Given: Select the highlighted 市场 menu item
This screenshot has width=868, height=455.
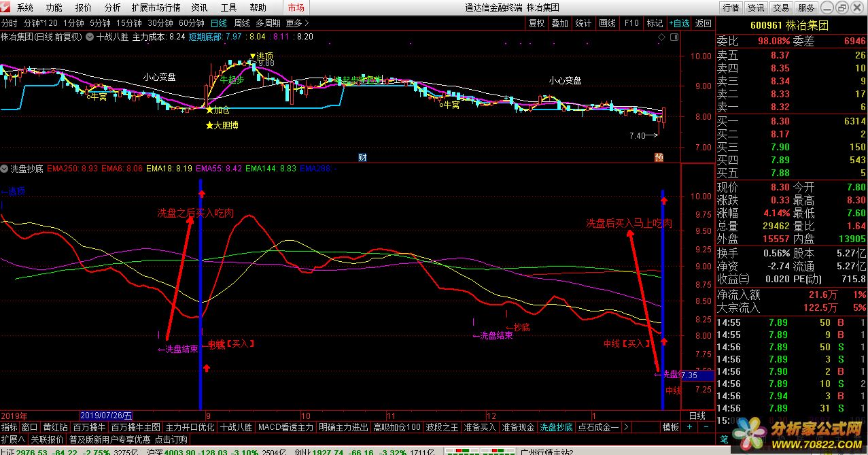Looking at the screenshot, I should click(x=296, y=8).
